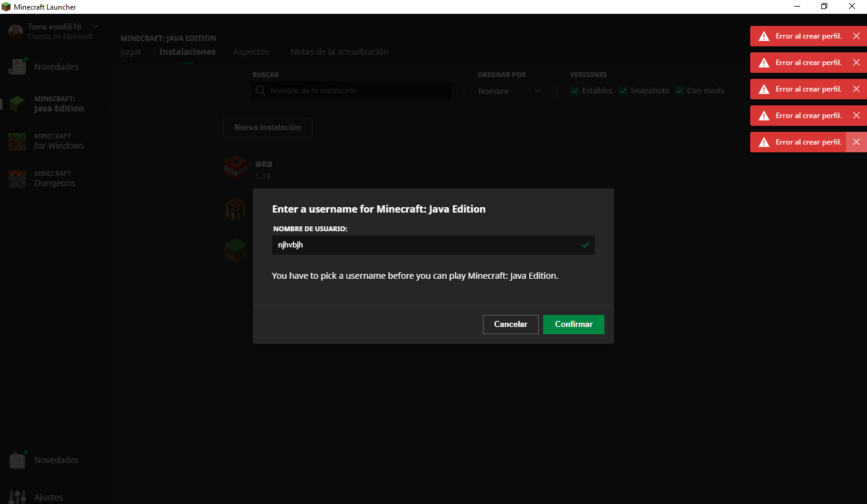This screenshot has height=504, width=867.
Task: Dismiss the topmost error notification
Action: (x=856, y=36)
